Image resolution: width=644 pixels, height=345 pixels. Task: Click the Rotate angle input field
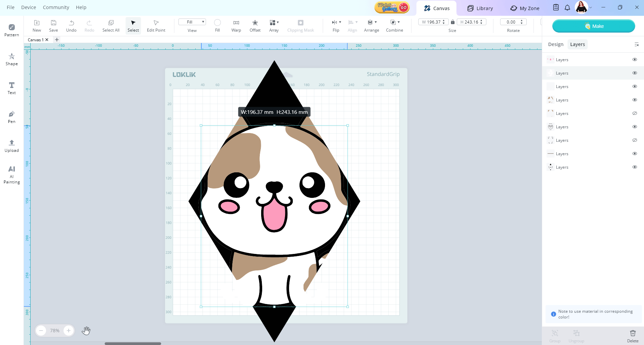coord(511,22)
